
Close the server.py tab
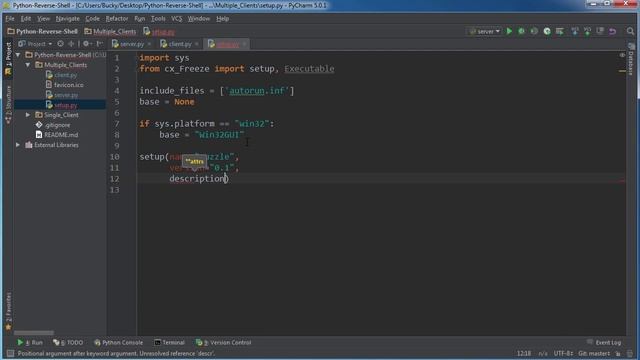point(149,44)
